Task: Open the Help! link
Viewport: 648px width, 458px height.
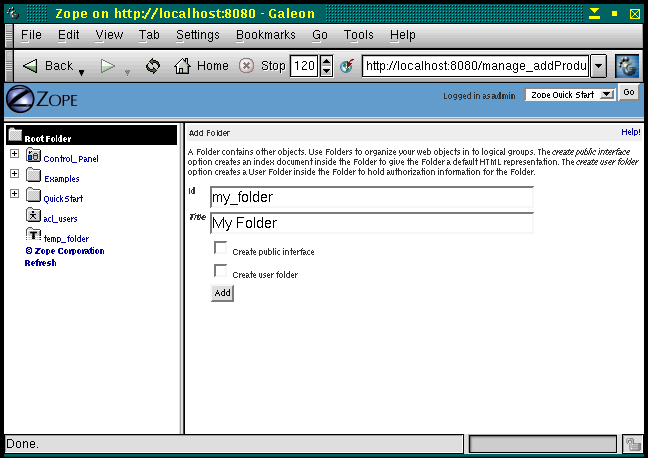Action: pyautogui.click(x=631, y=132)
